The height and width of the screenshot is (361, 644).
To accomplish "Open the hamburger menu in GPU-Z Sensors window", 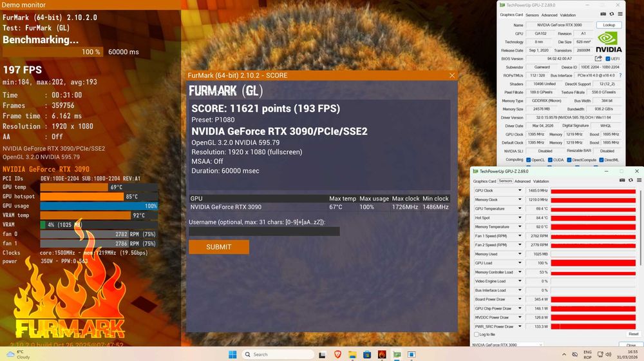I will [x=639, y=180].
